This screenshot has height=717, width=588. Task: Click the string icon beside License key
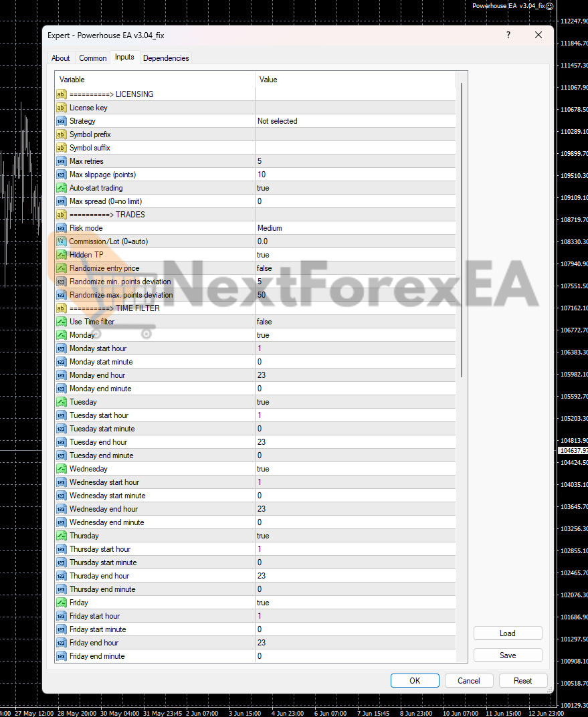[x=61, y=108]
